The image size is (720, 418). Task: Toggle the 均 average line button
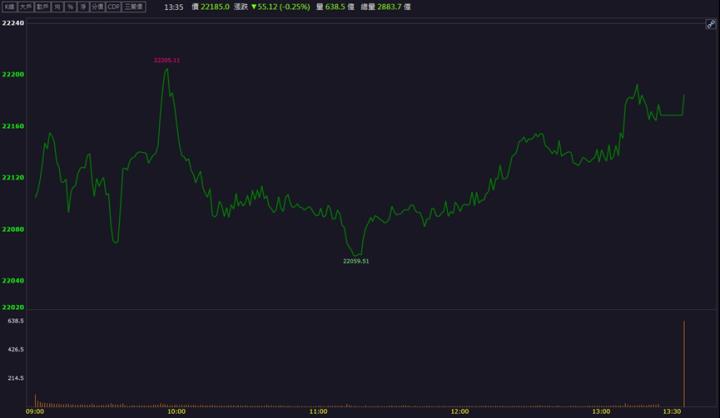point(57,7)
